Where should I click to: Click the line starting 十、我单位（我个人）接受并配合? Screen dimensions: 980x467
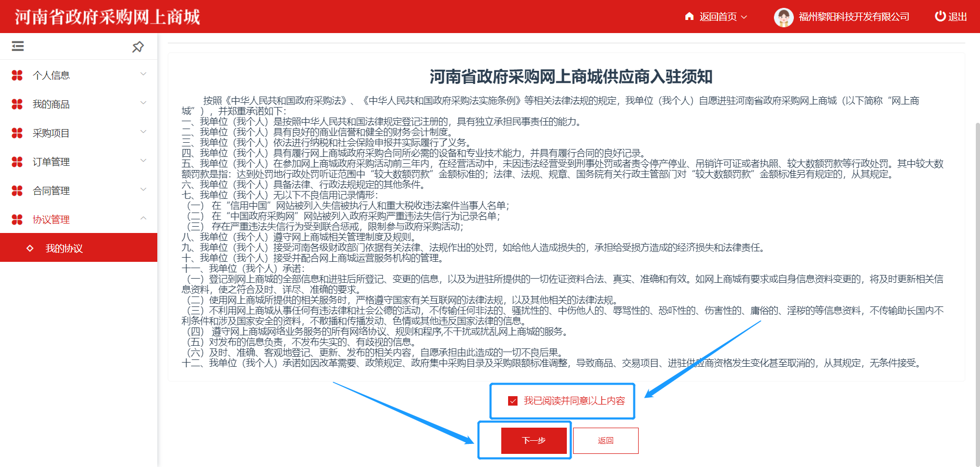[314, 258]
